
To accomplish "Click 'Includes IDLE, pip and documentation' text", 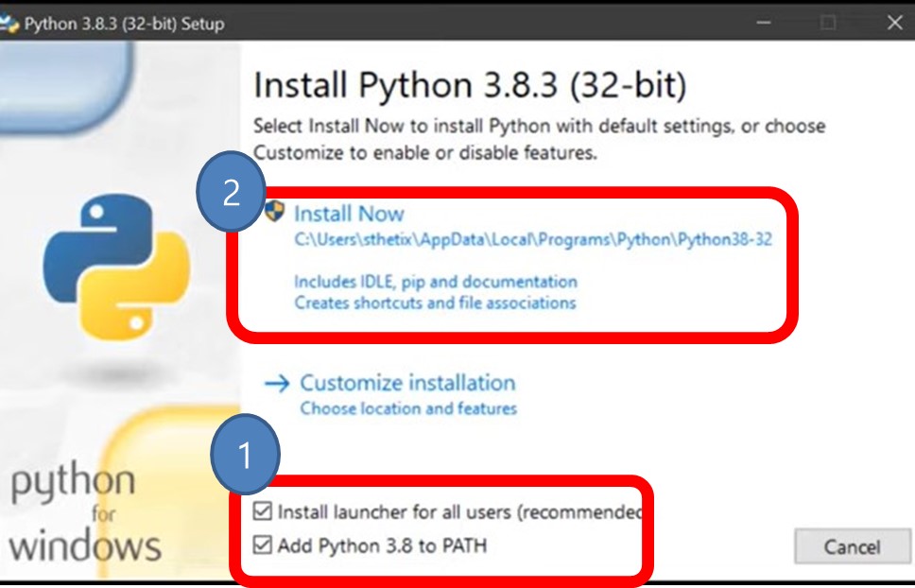I will 436,282.
